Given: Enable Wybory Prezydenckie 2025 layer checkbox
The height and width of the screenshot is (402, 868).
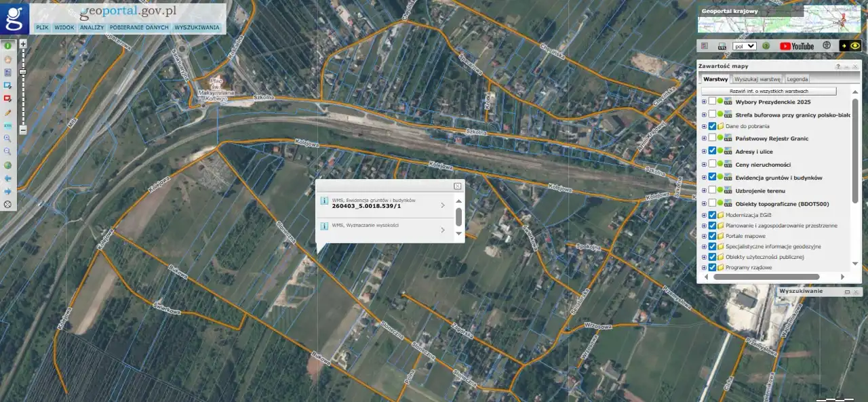Looking at the screenshot, I should 713,102.
